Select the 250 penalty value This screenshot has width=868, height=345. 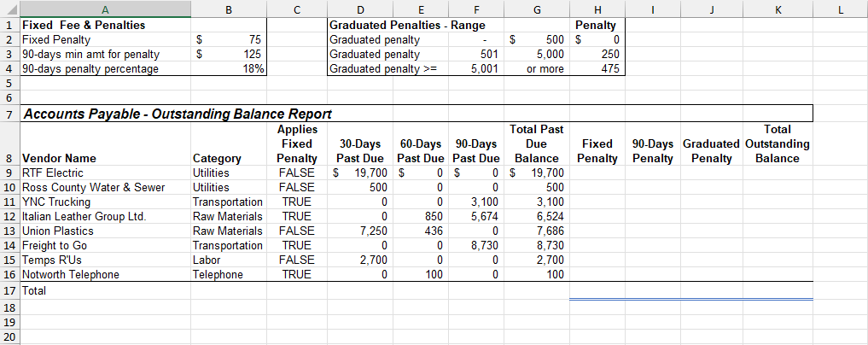pyautogui.click(x=597, y=55)
